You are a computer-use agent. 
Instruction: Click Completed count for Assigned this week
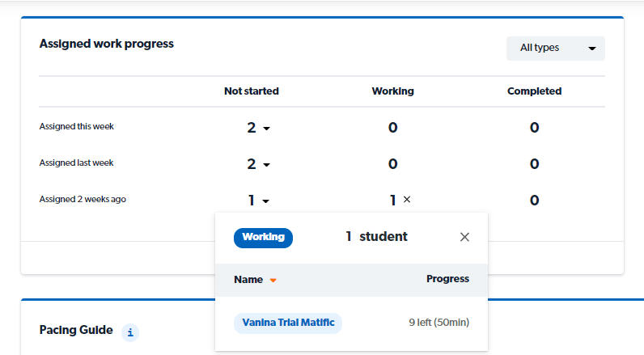coord(534,128)
